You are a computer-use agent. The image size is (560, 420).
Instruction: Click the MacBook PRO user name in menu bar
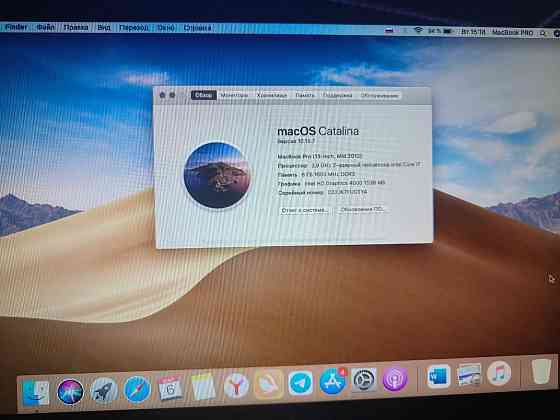point(512,32)
